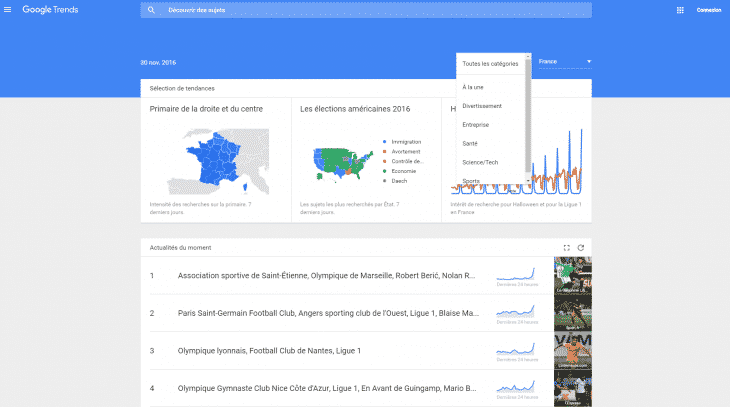Select Toutes les catégories option

click(490, 64)
